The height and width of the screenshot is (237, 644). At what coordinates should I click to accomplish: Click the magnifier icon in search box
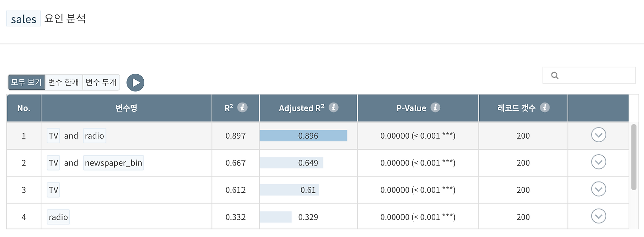click(555, 75)
